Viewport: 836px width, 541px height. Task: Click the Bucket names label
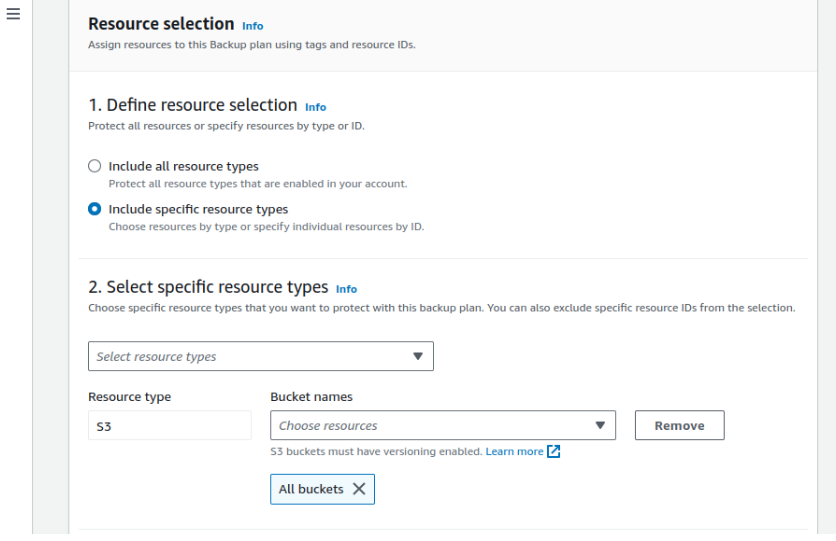tap(311, 397)
